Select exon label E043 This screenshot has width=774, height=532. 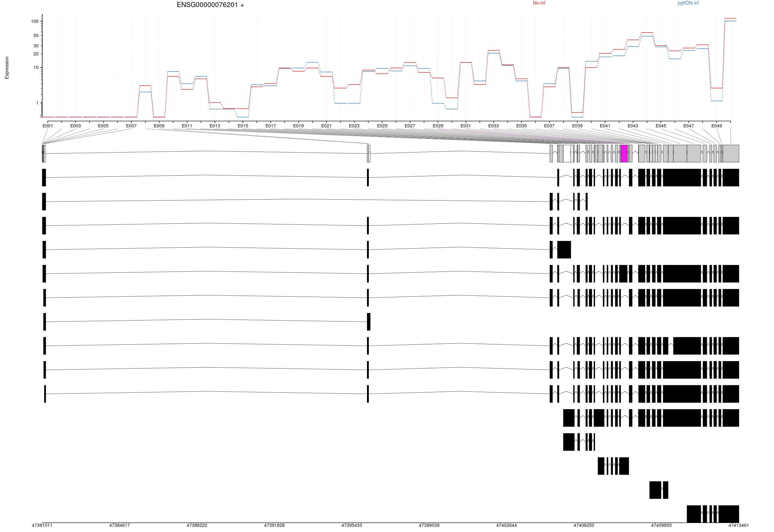click(x=633, y=126)
